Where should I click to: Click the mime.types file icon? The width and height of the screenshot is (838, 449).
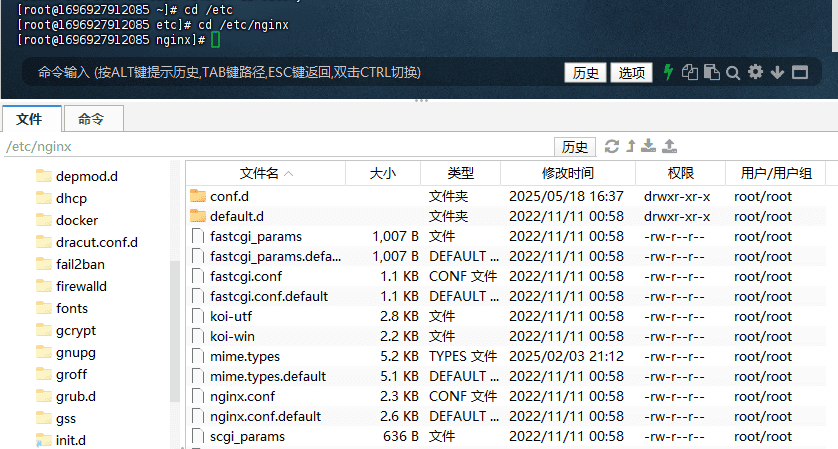pyautogui.click(x=198, y=356)
